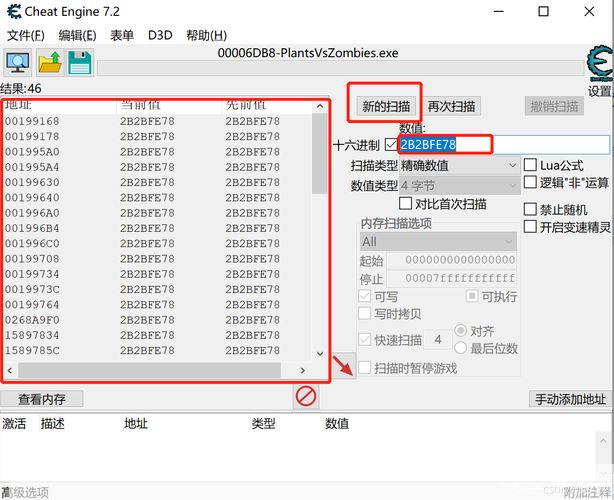
Task: Enable 对比首次扫描 checkbox
Action: (405, 204)
